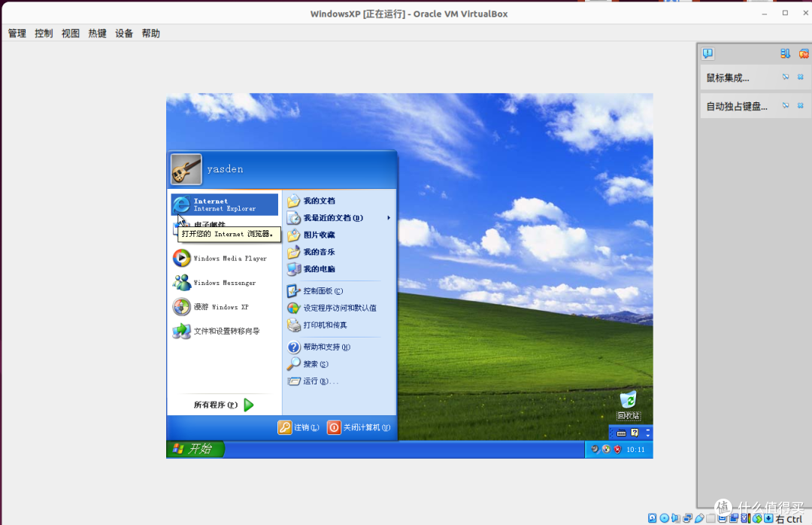
Task: Open the 回收站 recycle bin on desktop
Action: tap(628, 406)
